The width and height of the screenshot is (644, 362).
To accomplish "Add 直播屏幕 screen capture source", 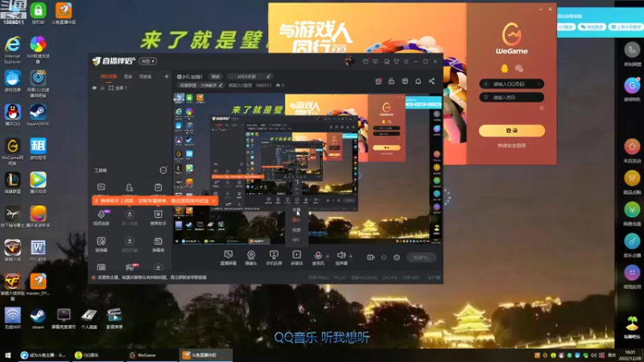I will pos(229,258).
